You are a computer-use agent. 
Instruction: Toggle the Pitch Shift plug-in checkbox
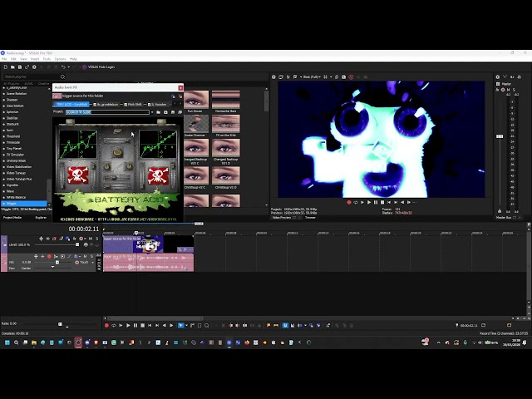[x=126, y=105]
